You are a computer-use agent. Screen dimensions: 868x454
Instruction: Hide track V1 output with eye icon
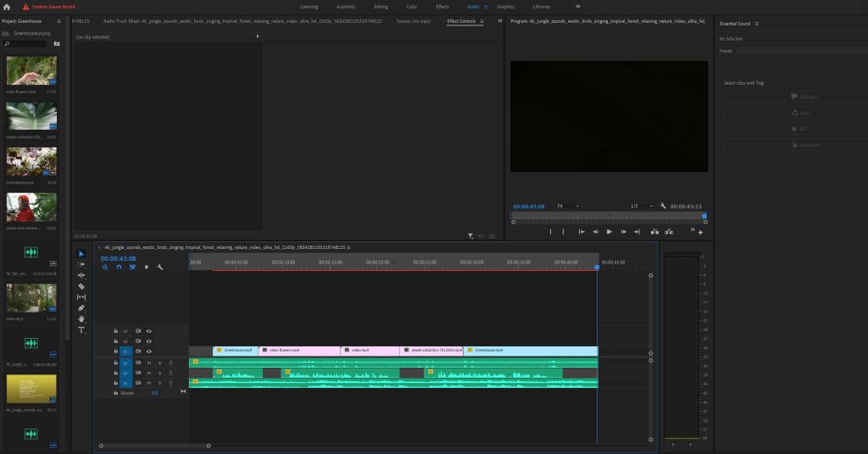click(x=149, y=351)
